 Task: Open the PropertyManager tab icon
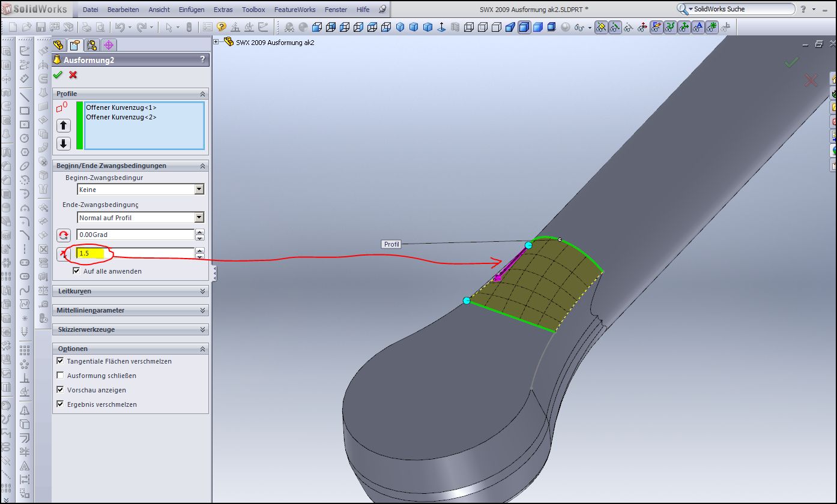[x=74, y=45]
